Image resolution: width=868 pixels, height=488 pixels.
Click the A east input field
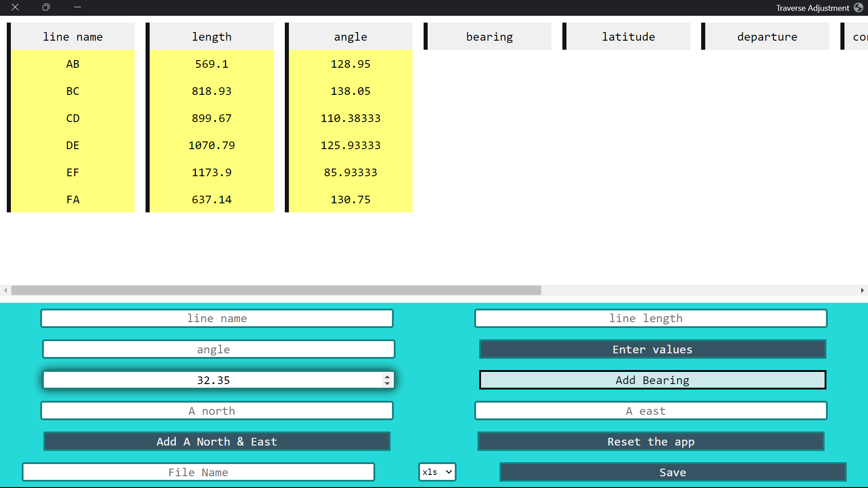pyautogui.click(x=651, y=411)
